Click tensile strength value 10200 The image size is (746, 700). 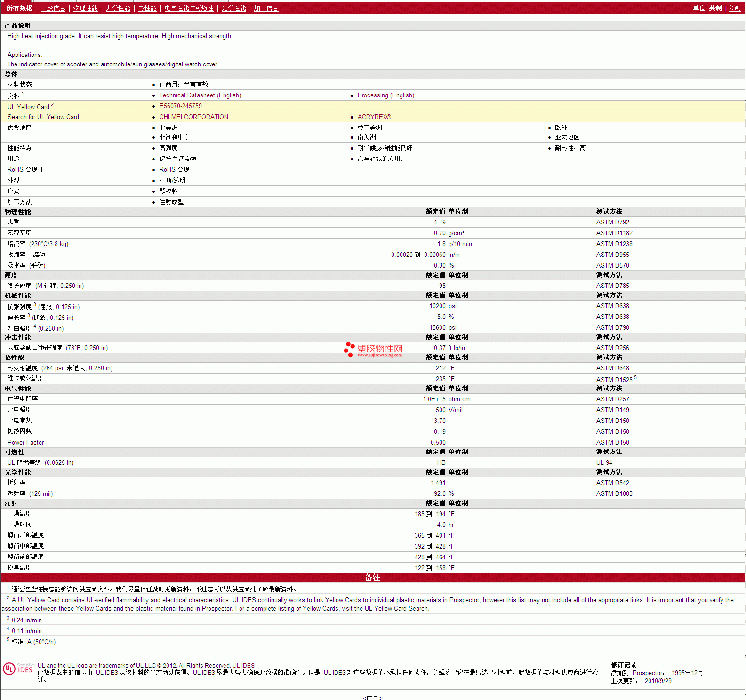coord(437,306)
